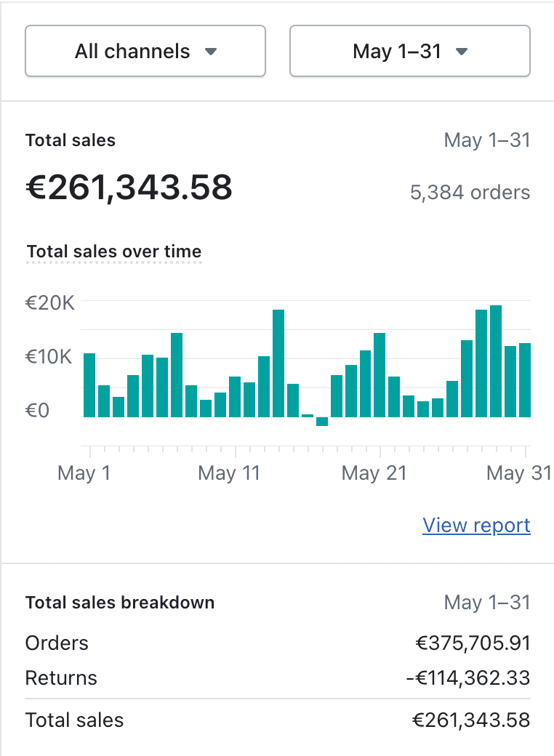This screenshot has height=756, width=554.
Task: Open the View report link
Action: point(476,525)
